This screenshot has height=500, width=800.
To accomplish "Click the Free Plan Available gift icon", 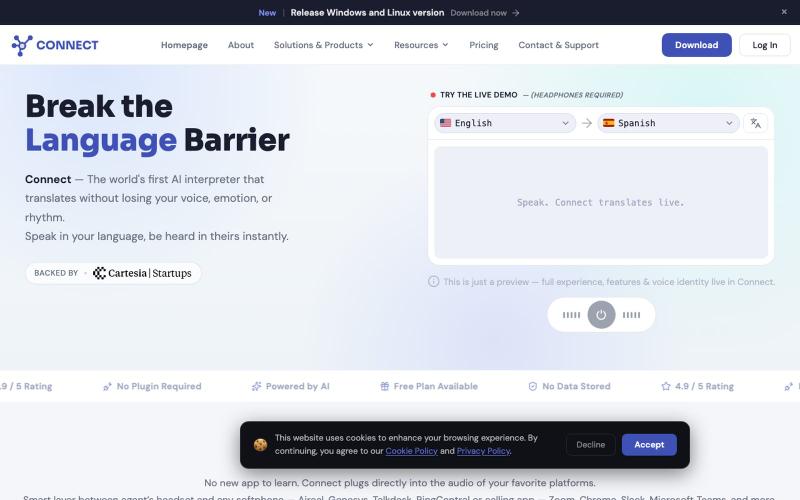I will pos(385,386).
